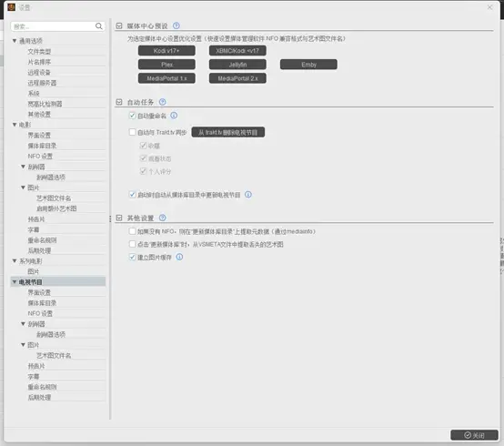Select the 电影 tree label
The image size is (504, 446).
(x=25, y=125)
